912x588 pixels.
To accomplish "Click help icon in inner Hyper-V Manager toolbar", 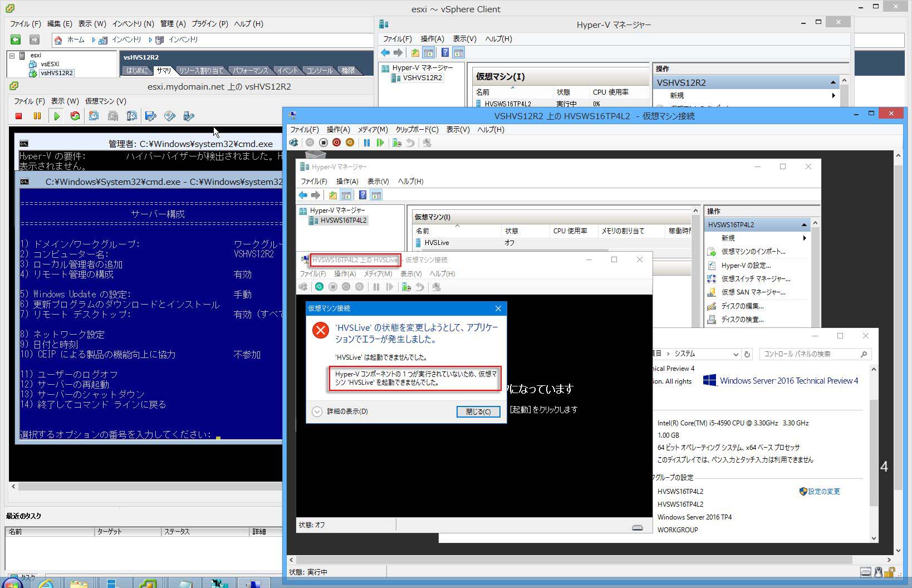I will [362, 195].
